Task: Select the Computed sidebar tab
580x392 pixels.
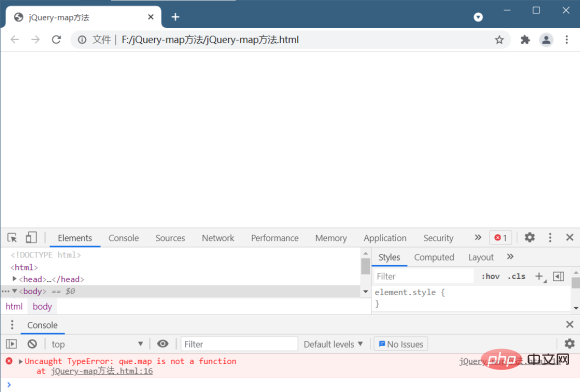Action: click(434, 257)
